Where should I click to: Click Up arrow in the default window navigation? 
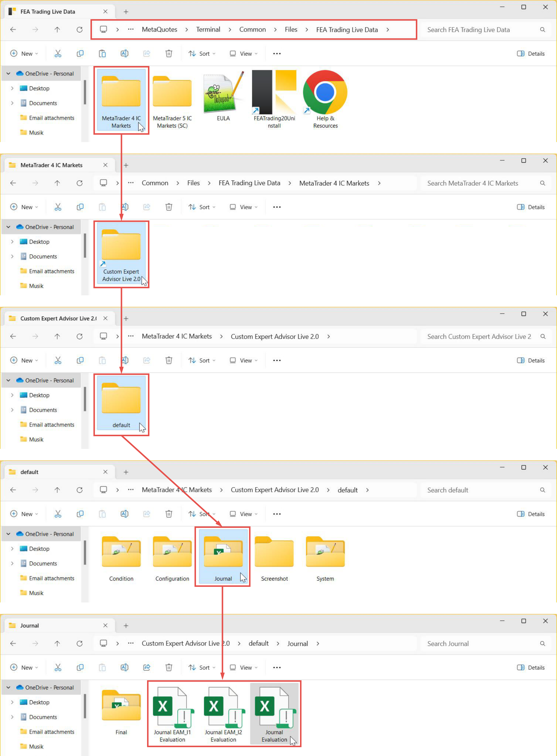(x=57, y=490)
